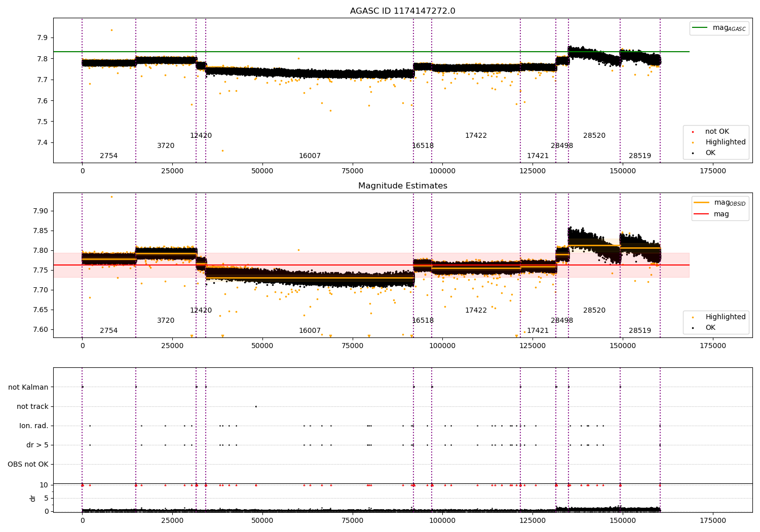This screenshot has width=760, height=532.
Task: Click the 'Magnitude Estimates' plot title
Action: coord(402,186)
